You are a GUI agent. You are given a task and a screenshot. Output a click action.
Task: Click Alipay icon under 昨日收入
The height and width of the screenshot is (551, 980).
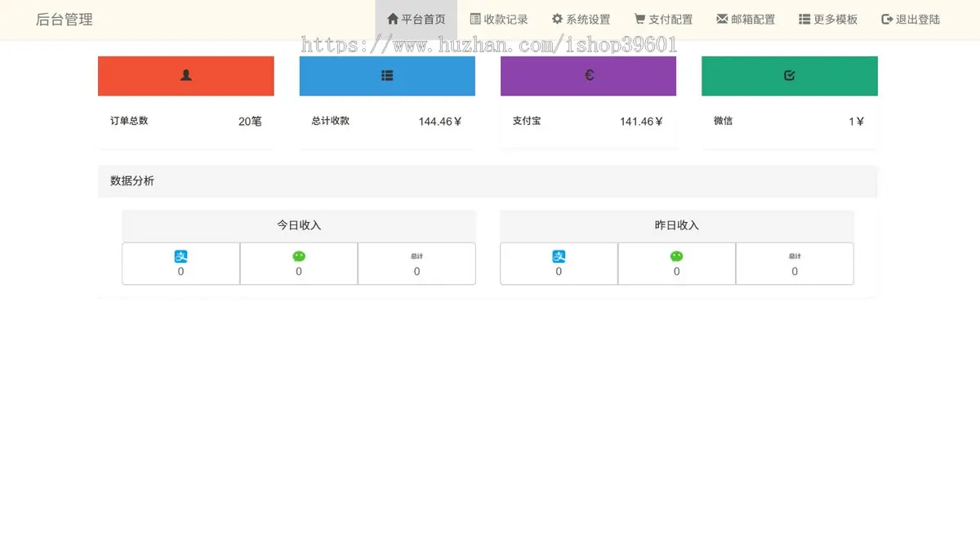coord(559,256)
